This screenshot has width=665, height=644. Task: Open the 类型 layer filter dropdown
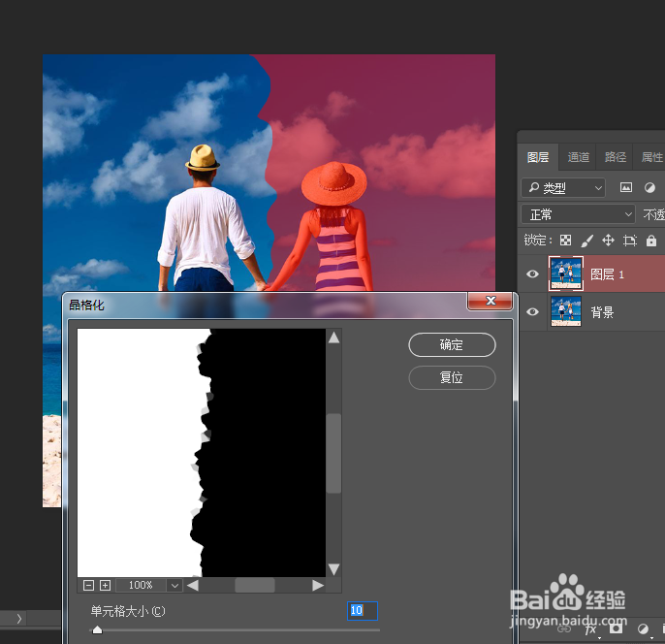tap(563, 187)
